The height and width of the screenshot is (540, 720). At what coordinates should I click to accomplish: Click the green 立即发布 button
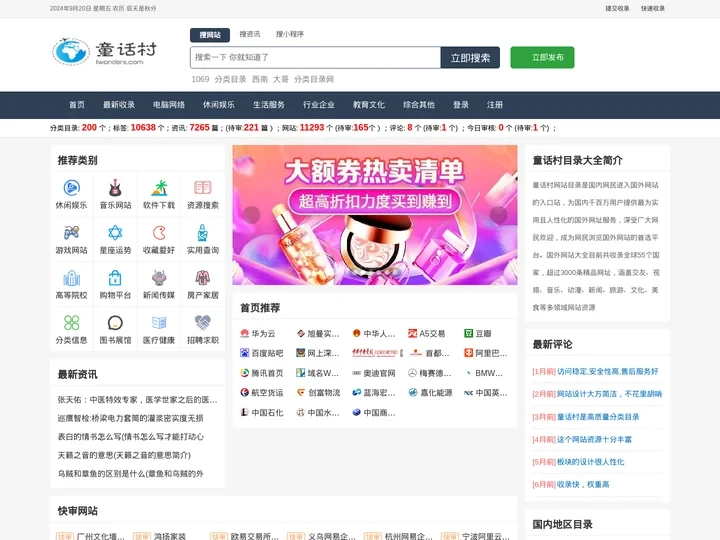coord(542,57)
